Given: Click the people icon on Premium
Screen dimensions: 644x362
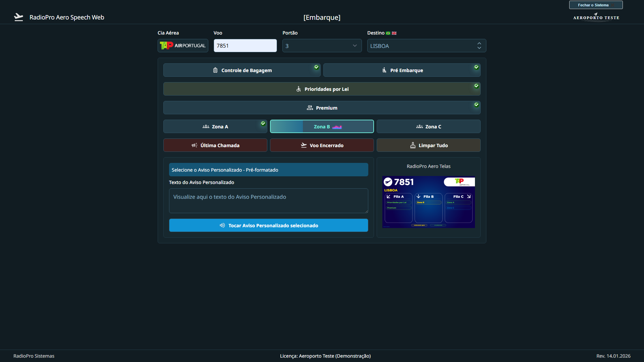Looking at the screenshot, I should 310,108.
